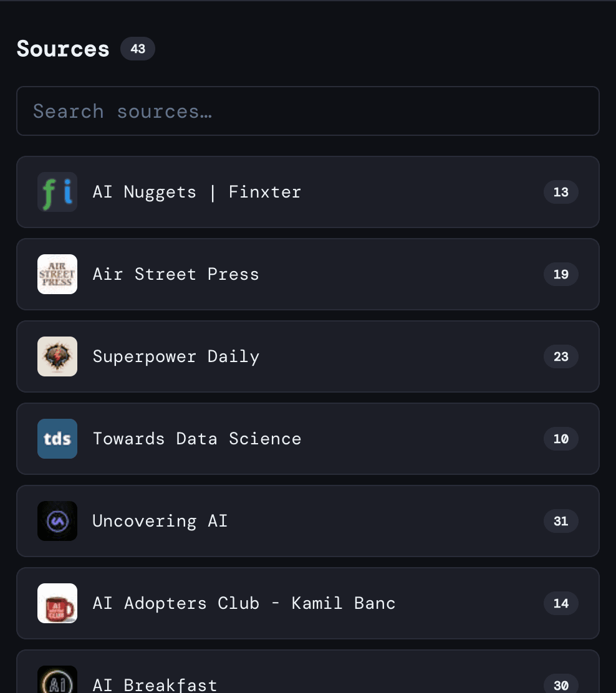Screen dimensions: 616x693
Task: Select the Towards Data Science label
Action: point(196,439)
